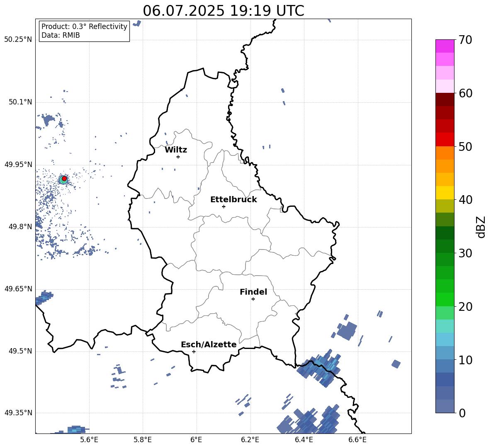Click the title 06.07.2025 19:19 UTC
Screen dimensions: 491x448
pos(224,11)
